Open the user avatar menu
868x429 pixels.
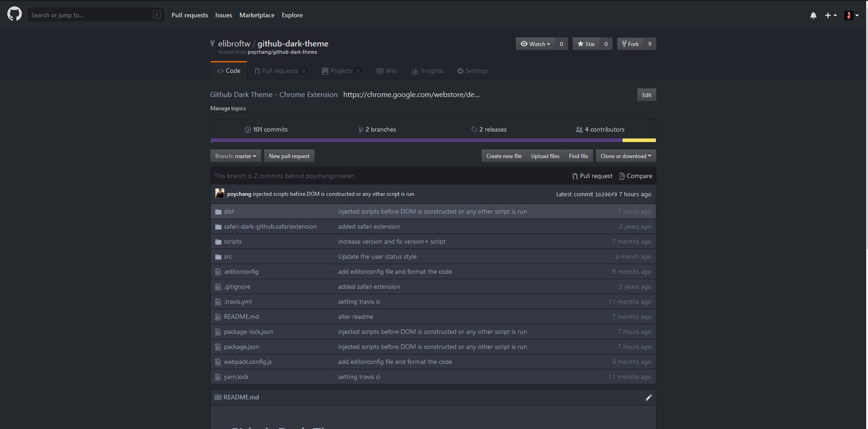[852, 15]
